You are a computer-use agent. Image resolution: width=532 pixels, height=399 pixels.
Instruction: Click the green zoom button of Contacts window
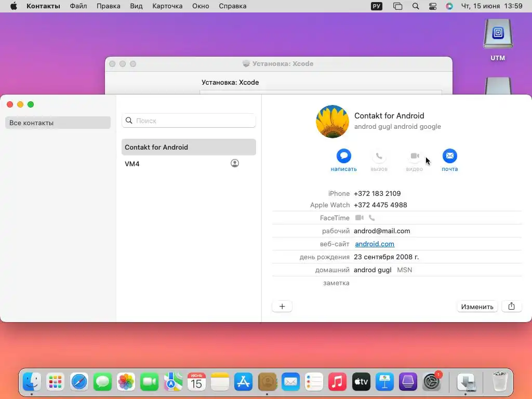31,104
